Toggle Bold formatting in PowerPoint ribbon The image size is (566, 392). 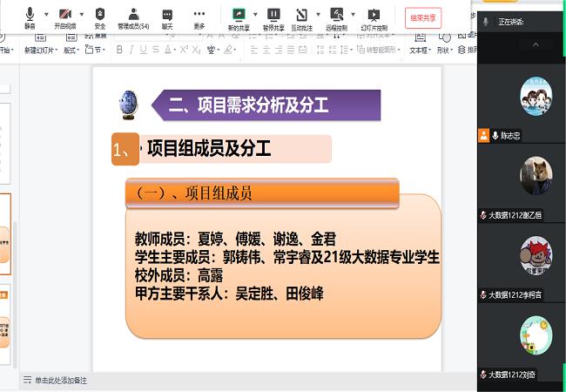click(118, 51)
